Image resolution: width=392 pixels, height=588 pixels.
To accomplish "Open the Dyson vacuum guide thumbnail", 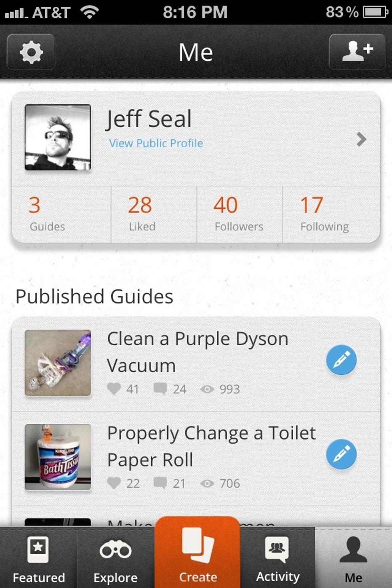I will point(58,363).
